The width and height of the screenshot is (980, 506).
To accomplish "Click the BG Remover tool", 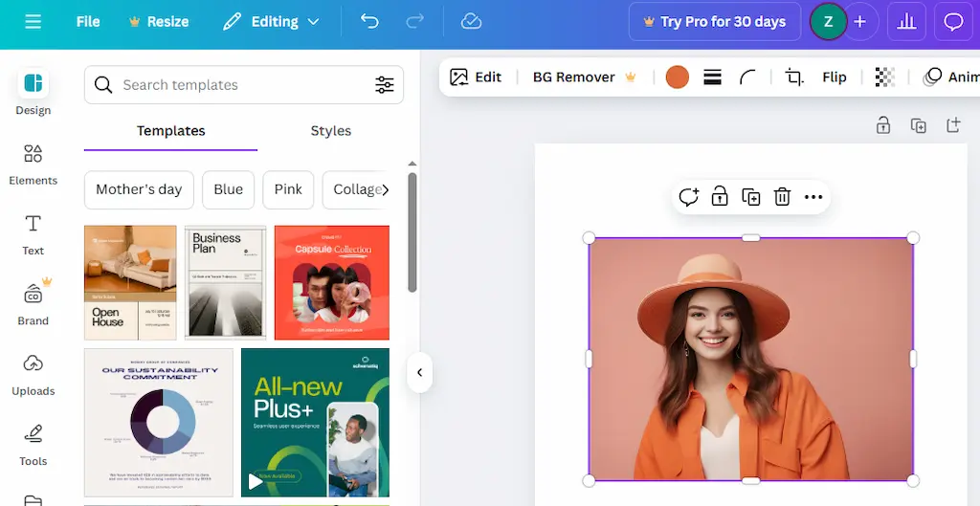I will (x=584, y=77).
